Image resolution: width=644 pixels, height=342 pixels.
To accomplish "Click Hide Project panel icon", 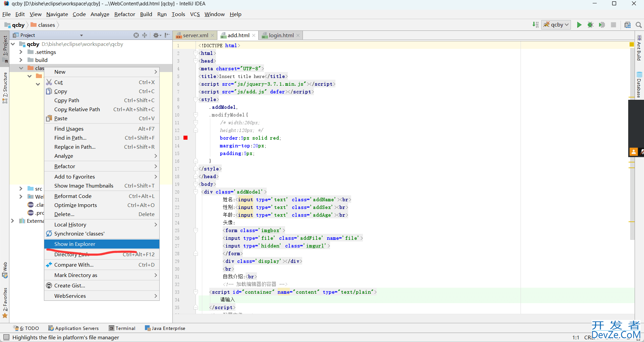I will pyautogui.click(x=167, y=35).
